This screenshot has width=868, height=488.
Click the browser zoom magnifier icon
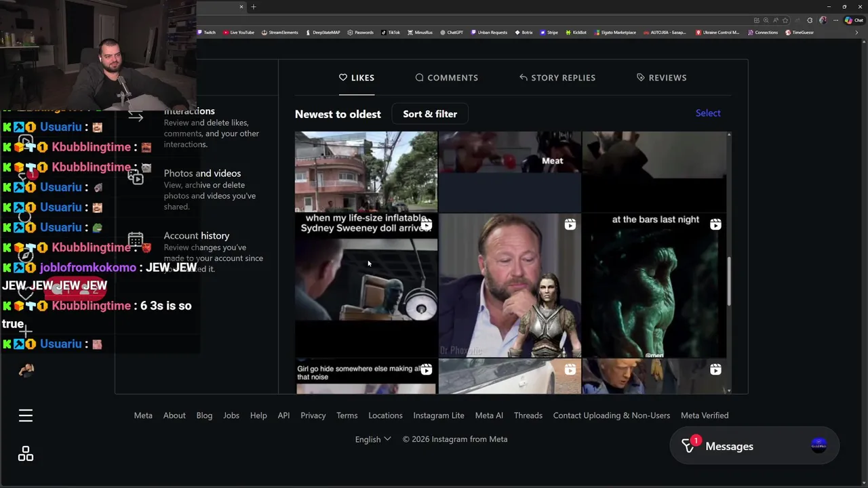[766, 20]
